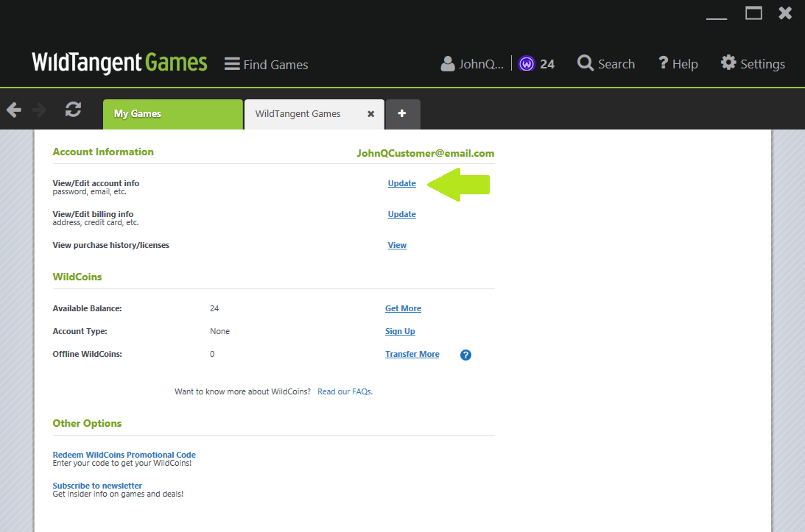
Task: Click Update for View/Edit billing info
Action: pos(402,214)
